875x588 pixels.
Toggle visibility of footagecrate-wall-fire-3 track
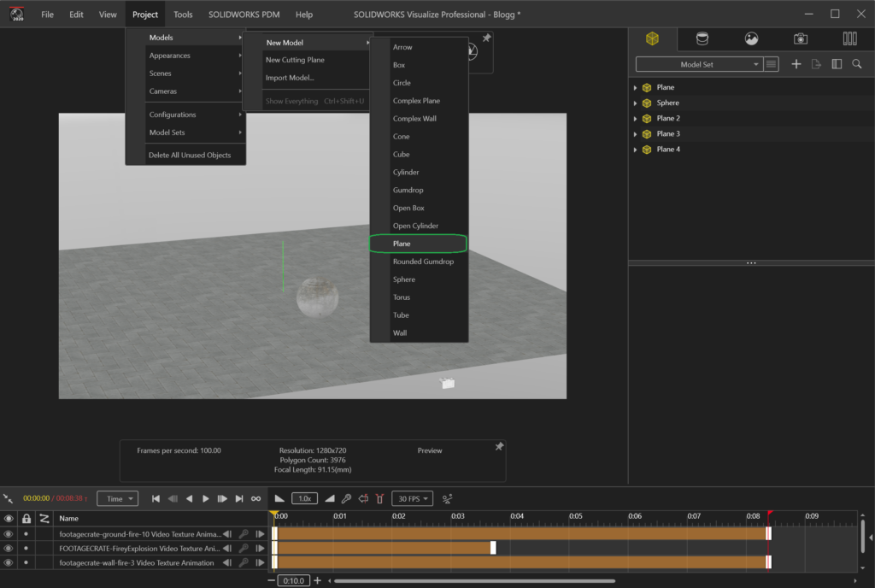pos(9,563)
